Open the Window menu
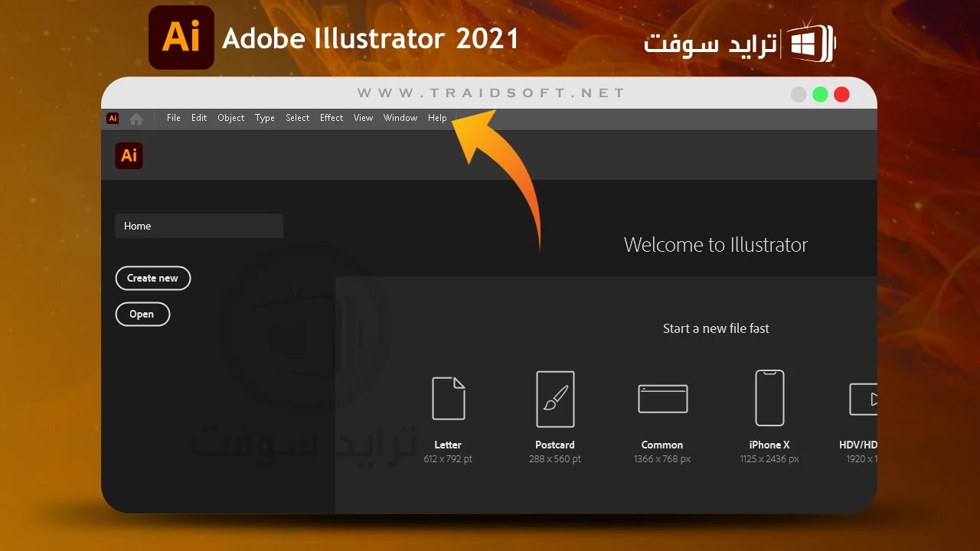Image resolution: width=980 pixels, height=551 pixels. (x=400, y=118)
